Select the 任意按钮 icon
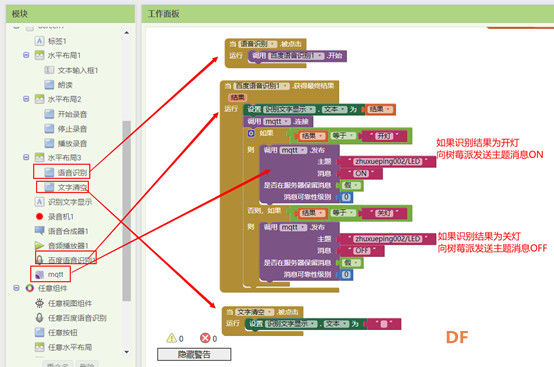This screenshot has width=554, height=367. tap(39, 332)
